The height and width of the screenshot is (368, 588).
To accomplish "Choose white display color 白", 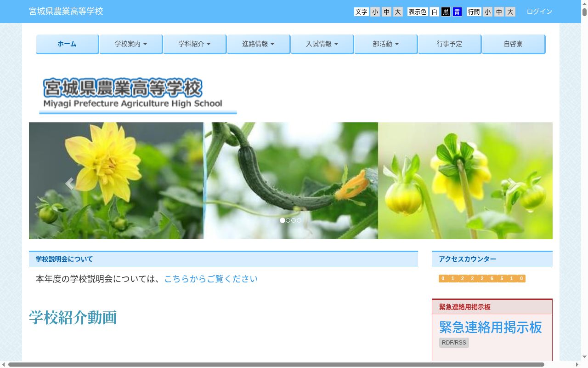I will (435, 12).
